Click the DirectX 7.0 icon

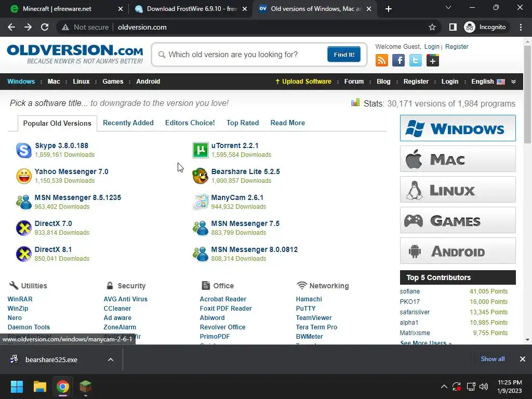tap(24, 228)
